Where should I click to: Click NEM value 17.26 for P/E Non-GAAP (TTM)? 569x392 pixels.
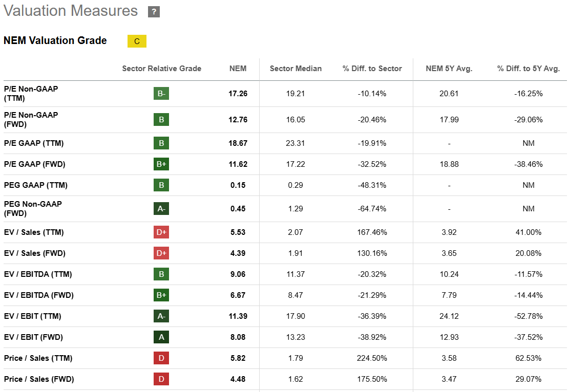238,94
